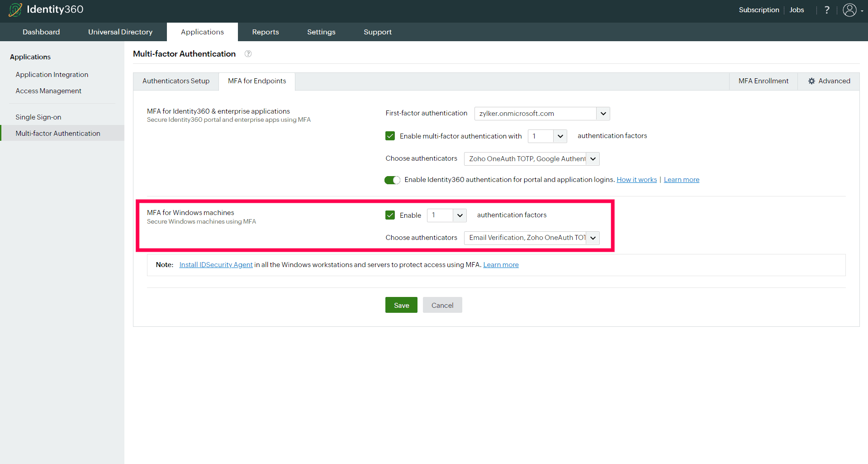The image size is (868, 464).
Task: Save the MFA settings
Action: click(x=401, y=305)
